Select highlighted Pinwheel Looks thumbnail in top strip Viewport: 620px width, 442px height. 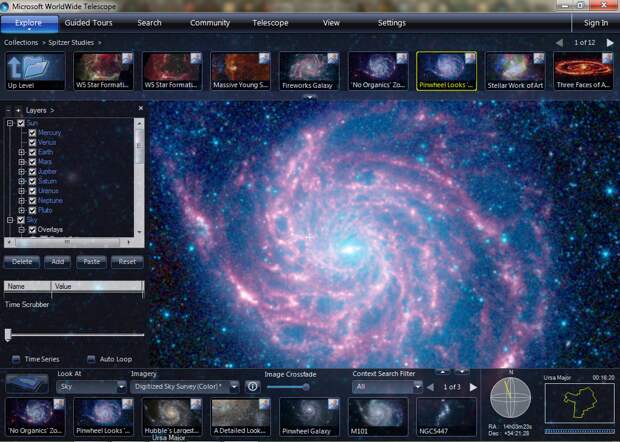(x=447, y=71)
